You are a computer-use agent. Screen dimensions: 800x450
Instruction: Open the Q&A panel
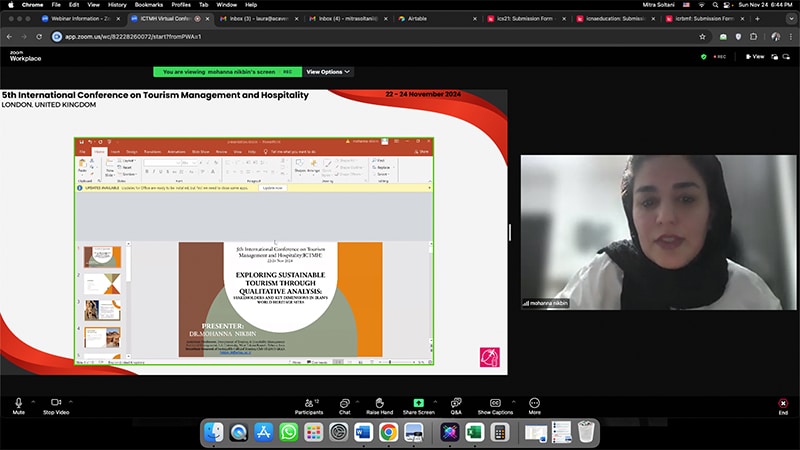point(456,402)
